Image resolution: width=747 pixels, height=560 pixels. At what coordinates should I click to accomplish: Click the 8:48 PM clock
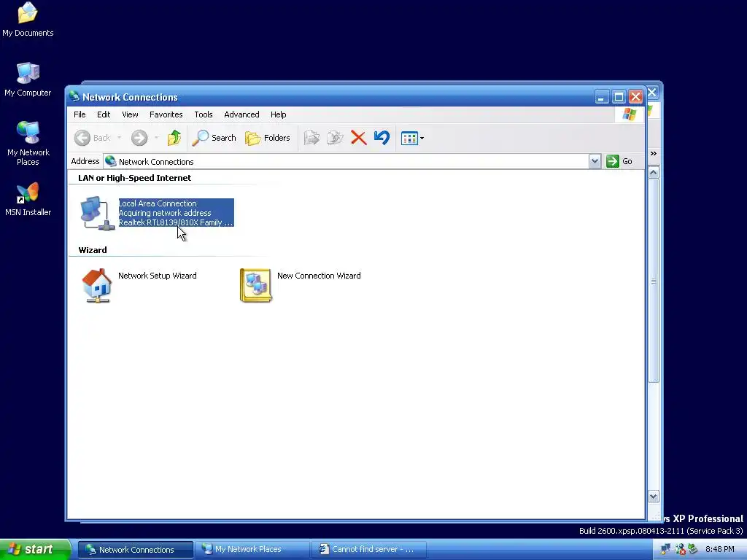tap(720, 550)
